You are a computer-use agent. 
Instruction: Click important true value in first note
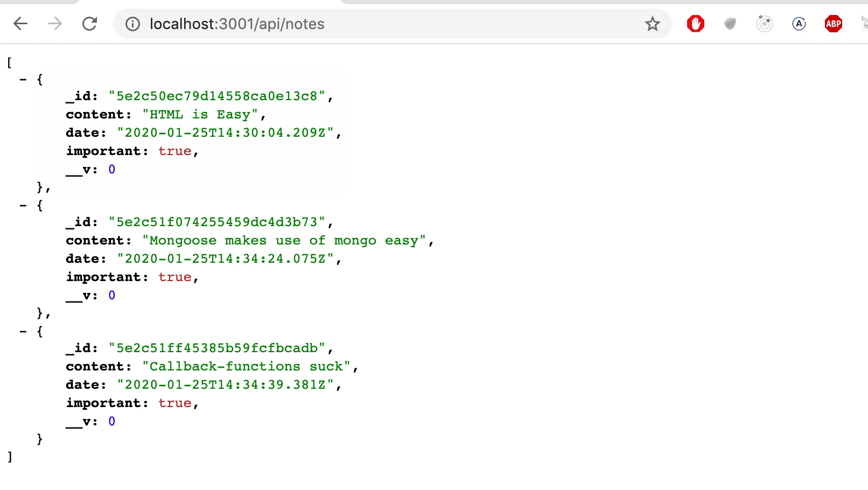[x=175, y=151]
